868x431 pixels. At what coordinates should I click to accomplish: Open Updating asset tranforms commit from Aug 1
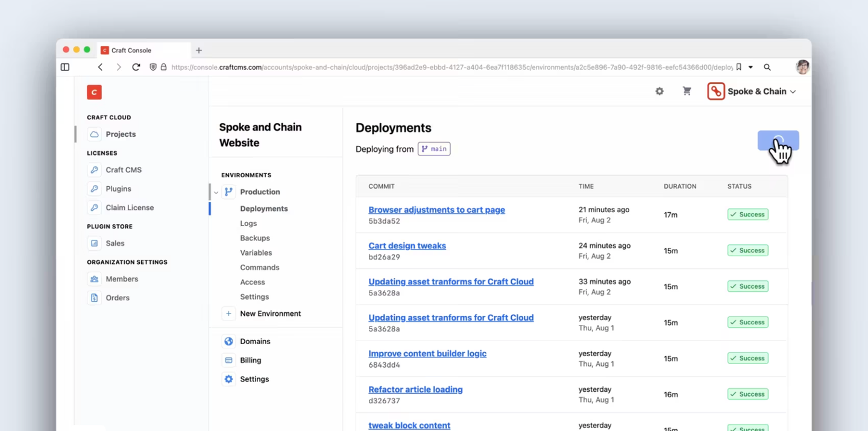(451, 318)
